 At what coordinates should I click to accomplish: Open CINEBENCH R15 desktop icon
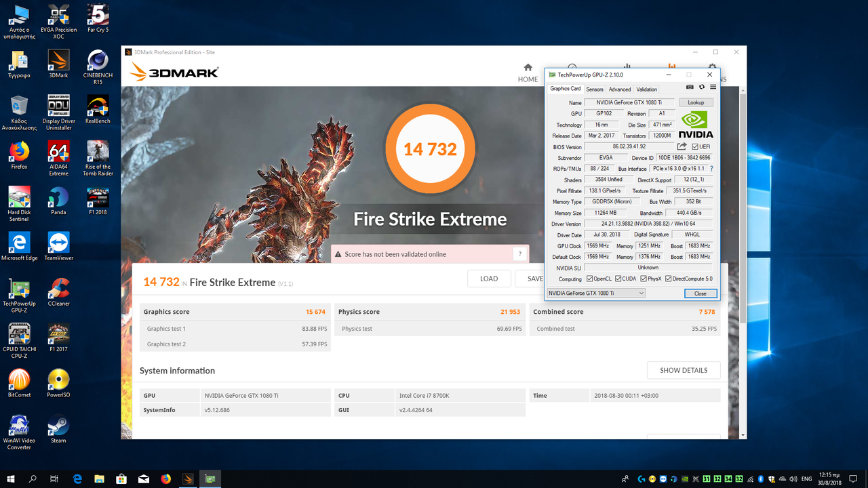coord(98,67)
